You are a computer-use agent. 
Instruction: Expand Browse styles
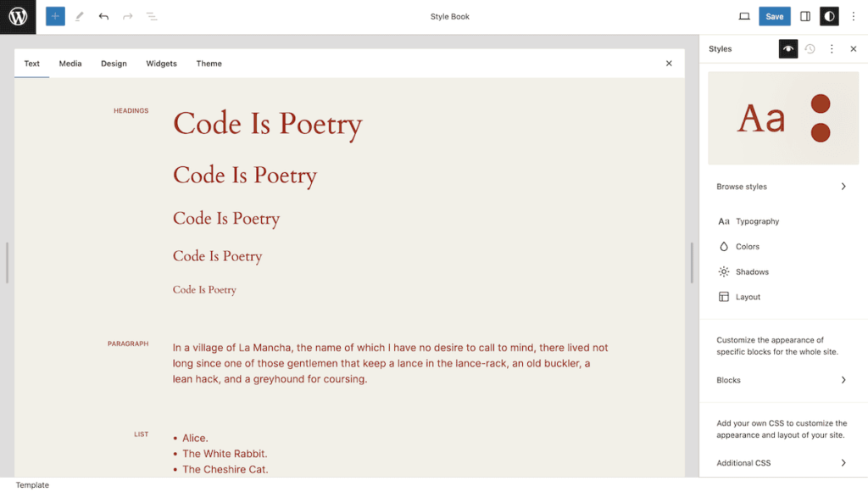pyautogui.click(x=782, y=187)
